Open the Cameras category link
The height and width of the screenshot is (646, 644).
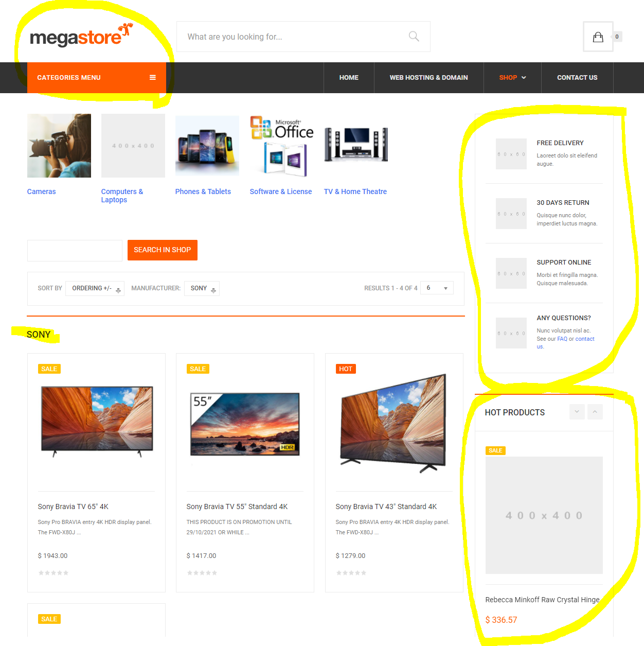pyautogui.click(x=42, y=191)
